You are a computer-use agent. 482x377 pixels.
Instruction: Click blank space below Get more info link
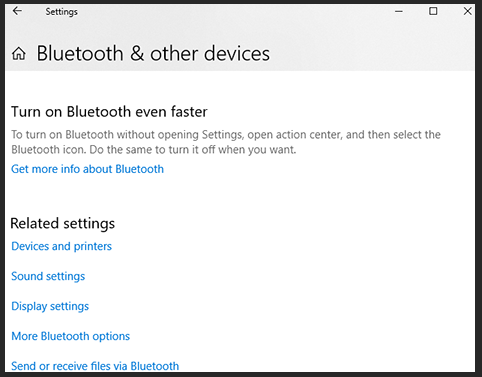(x=233, y=195)
